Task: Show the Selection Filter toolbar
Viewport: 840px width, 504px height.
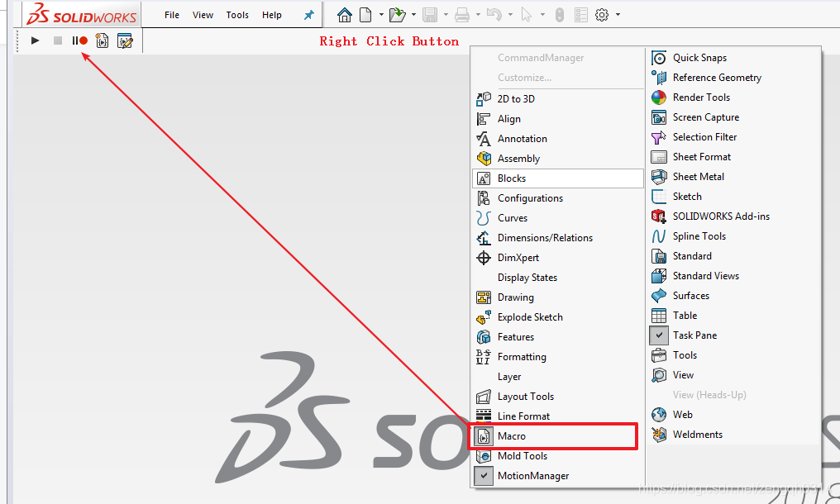Action: [733, 137]
